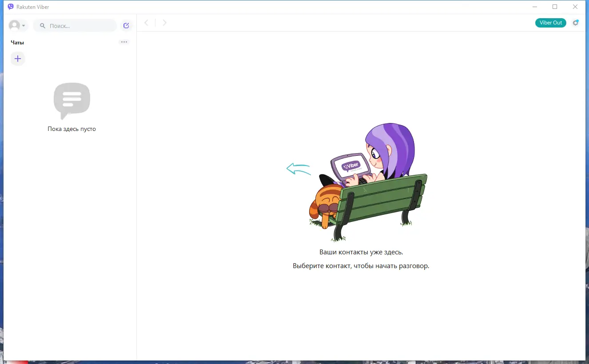
Task: Click the Viber logo in the title bar
Action: [x=10, y=7]
